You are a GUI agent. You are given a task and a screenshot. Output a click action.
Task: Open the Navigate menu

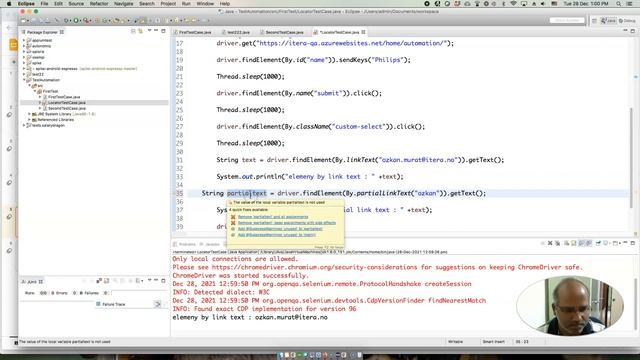coord(123,4)
